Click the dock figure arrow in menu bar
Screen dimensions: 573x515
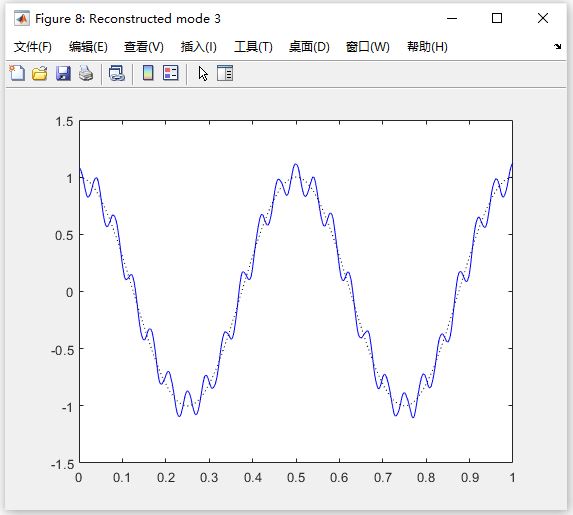557,46
